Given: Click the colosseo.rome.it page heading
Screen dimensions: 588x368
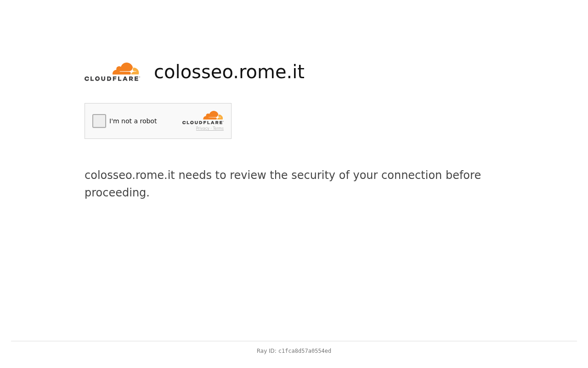Looking at the screenshot, I should tap(229, 72).
